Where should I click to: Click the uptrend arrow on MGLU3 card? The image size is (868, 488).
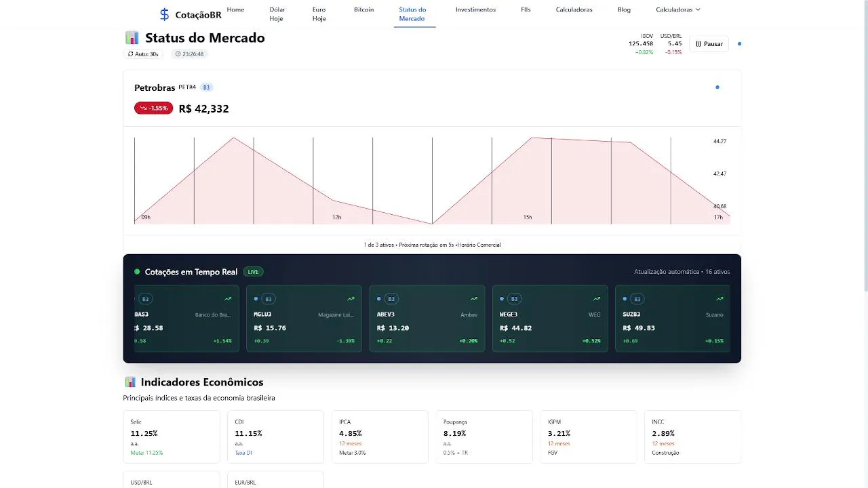[x=351, y=299]
